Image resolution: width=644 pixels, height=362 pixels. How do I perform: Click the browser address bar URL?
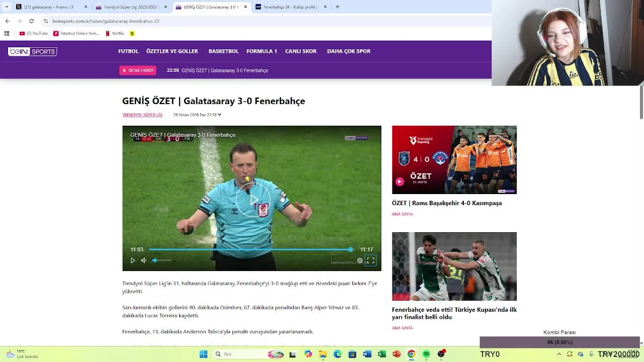tap(106, 21)
